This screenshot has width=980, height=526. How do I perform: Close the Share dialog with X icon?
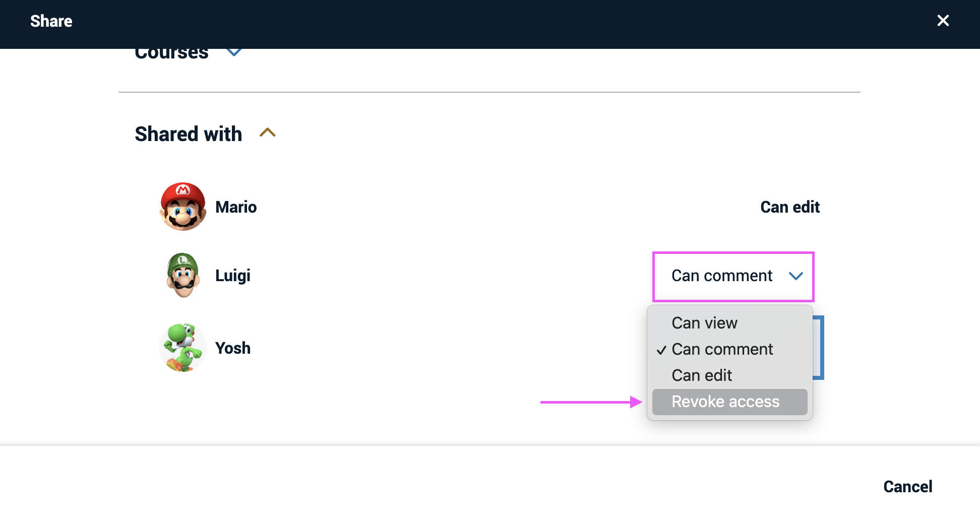[943, 21]
